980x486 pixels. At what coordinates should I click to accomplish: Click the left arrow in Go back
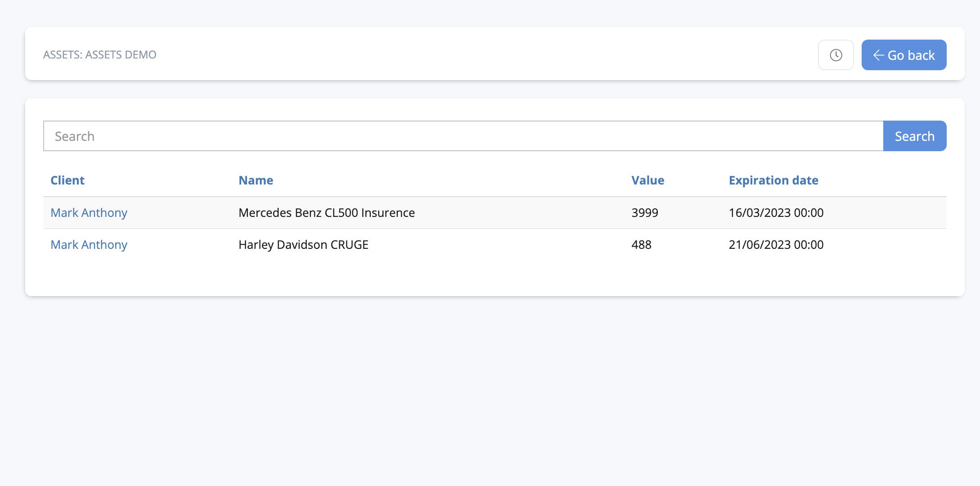(878, 55)
